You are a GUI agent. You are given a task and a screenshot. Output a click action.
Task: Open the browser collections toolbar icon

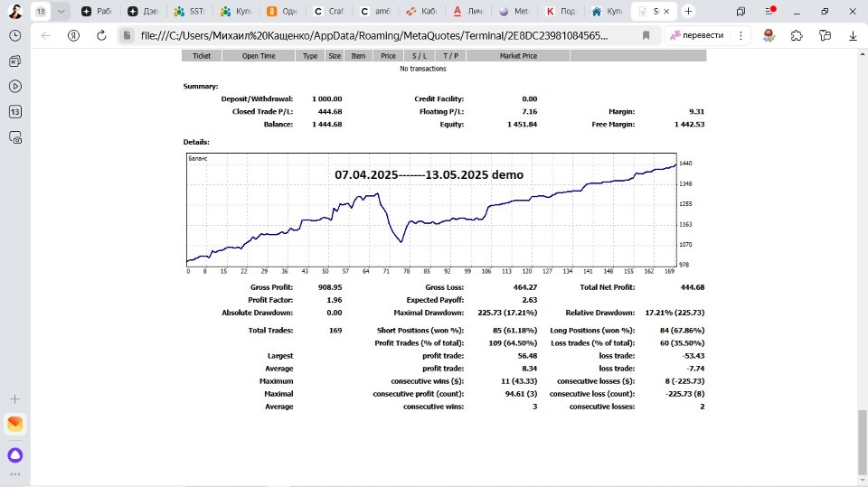click(825, 35)
